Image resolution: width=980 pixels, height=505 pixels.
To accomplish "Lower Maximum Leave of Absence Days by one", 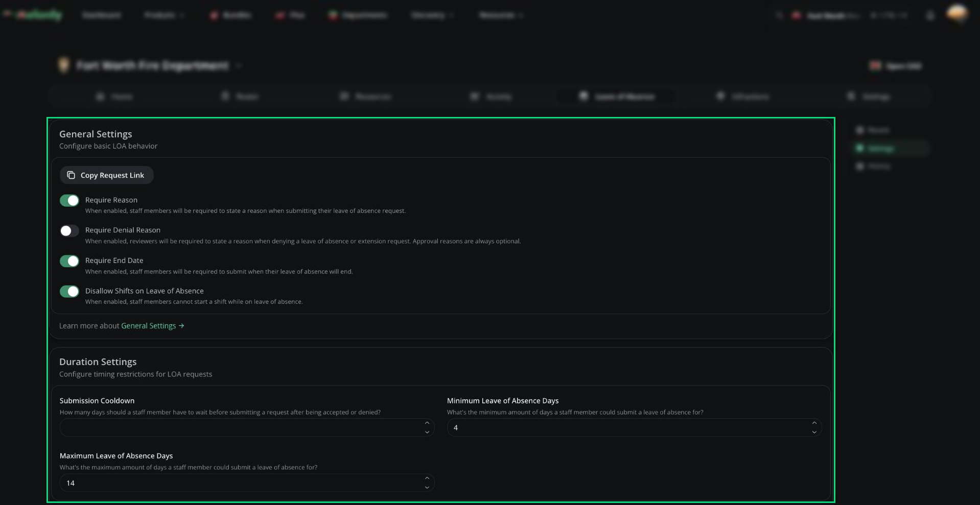I will (x=427, y=487).
